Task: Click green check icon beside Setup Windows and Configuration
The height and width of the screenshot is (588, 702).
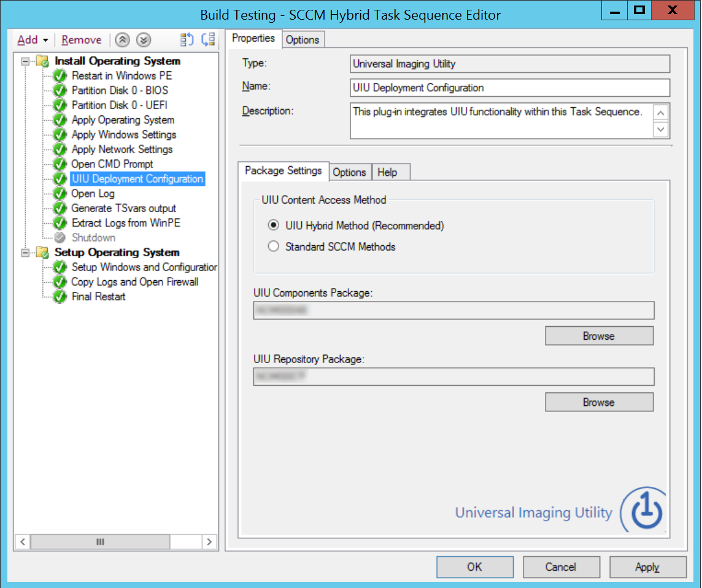Action: click(x=60, y=267)
